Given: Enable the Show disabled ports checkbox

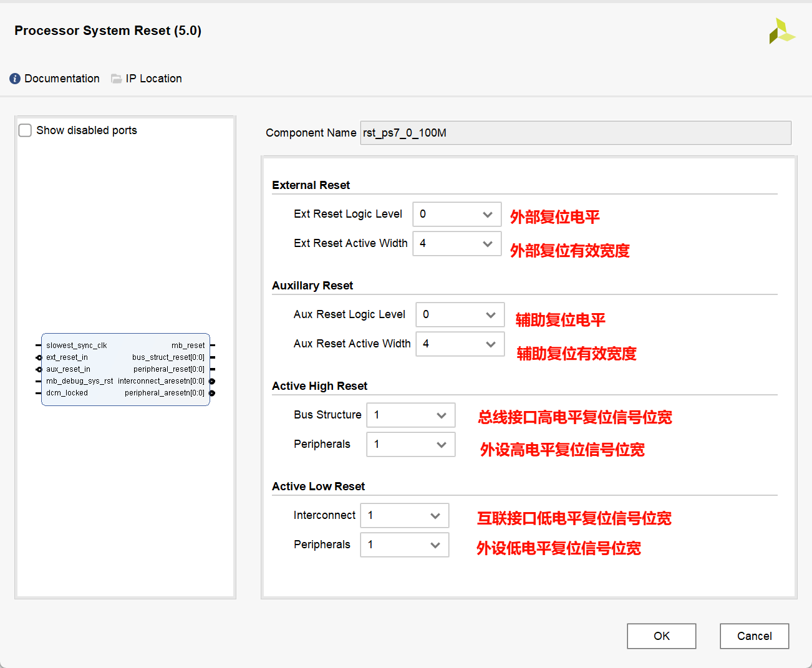Looking at the screenshot, I should [26, 130].
